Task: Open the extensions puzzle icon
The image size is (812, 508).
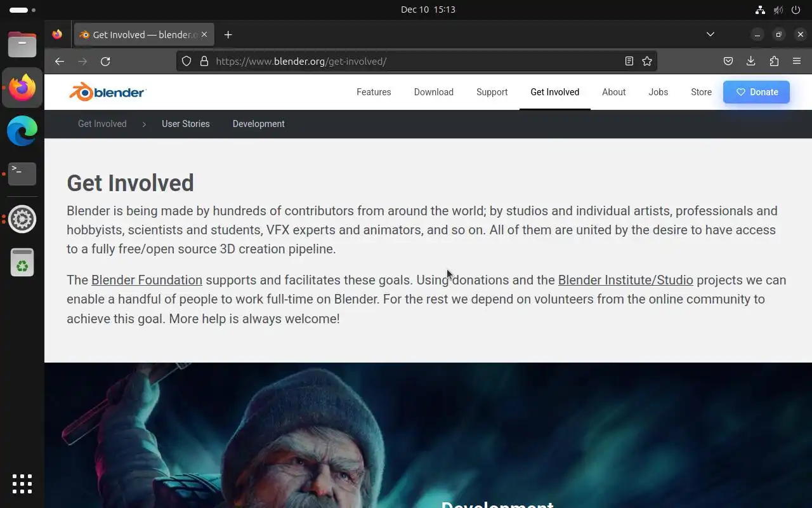Action: pos(774,61)
